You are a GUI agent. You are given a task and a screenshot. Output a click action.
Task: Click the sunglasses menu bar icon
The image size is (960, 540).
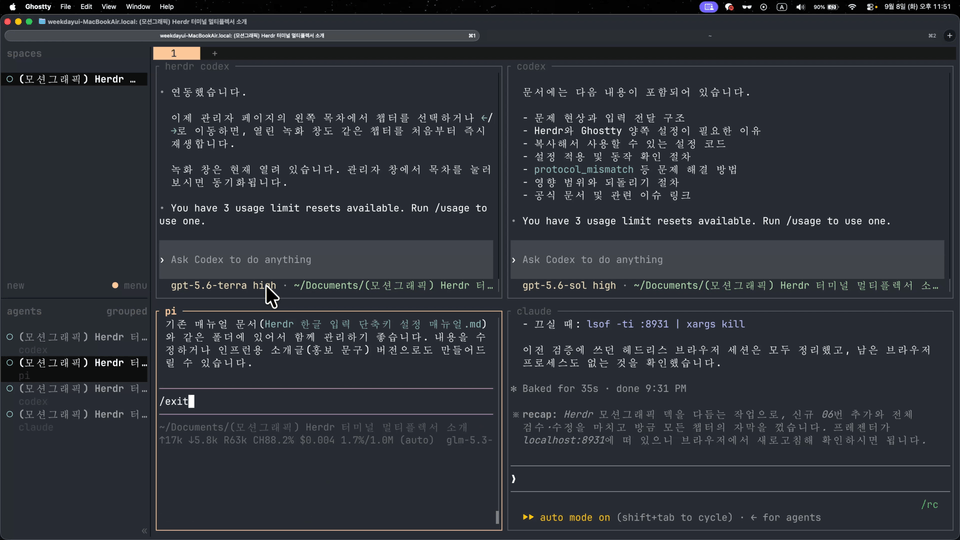pyautogui.click(x=747, y=7)
